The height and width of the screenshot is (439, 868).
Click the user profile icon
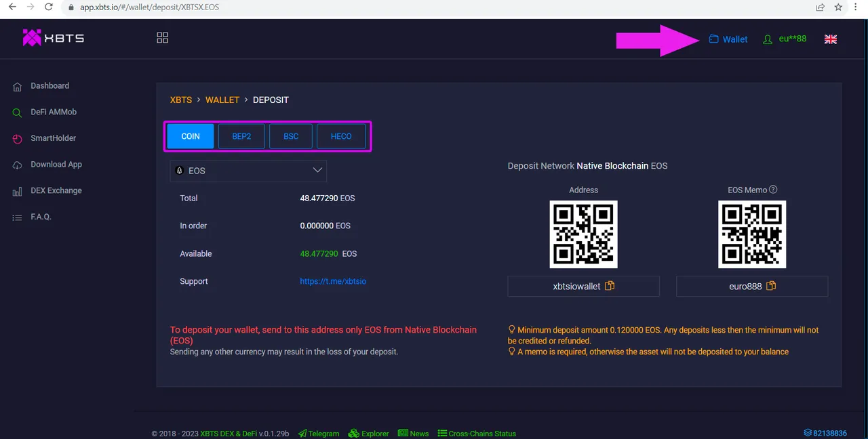(x=768, y=39)
